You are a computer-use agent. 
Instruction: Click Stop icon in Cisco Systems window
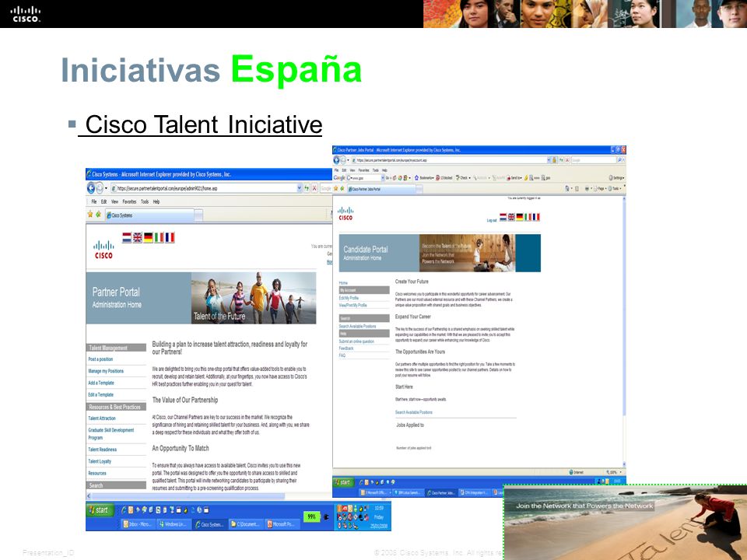314,188
